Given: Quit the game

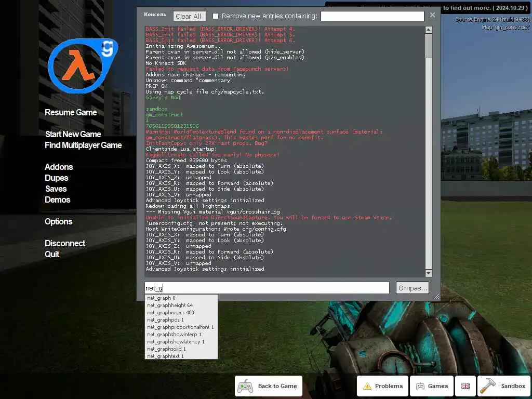Looking at the screenshot, I should [x=52, y=254].
